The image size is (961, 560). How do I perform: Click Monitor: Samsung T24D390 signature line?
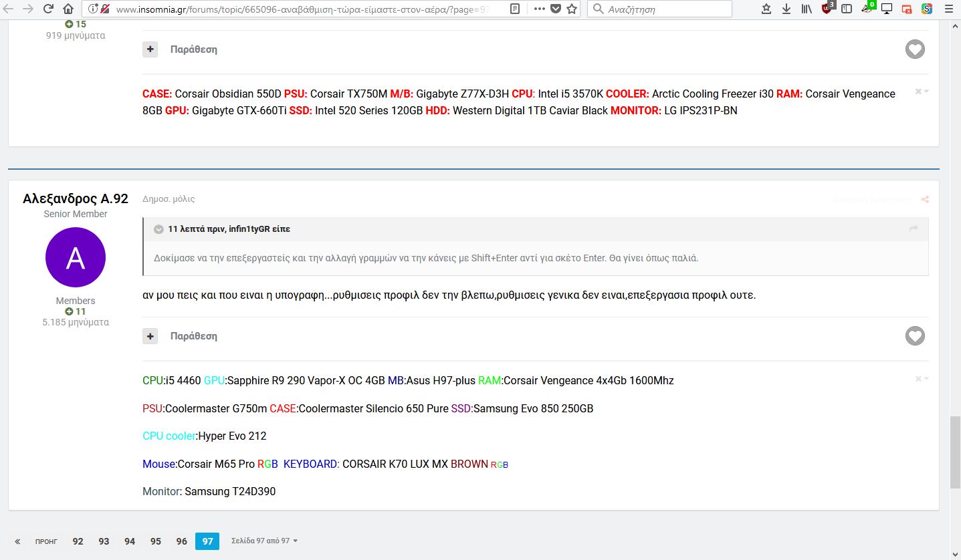click(x=209, y=492)
